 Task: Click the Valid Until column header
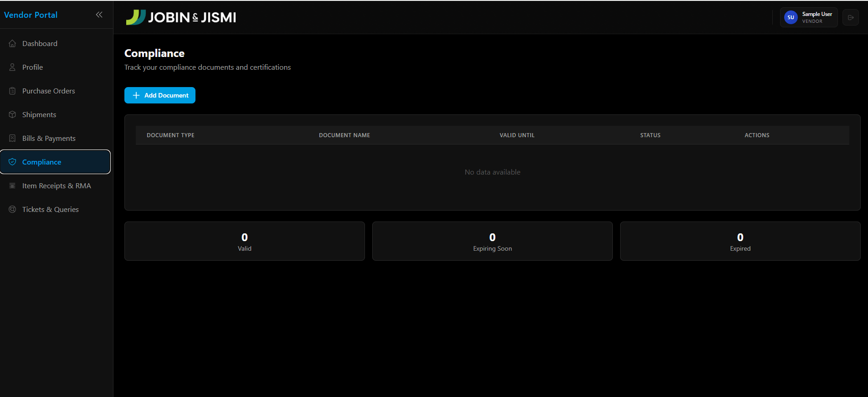pos(517,135)
